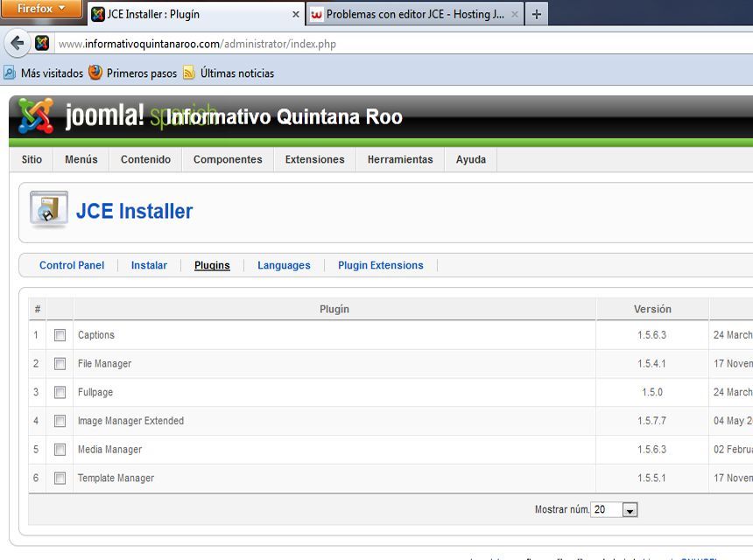
Task: Open the Primeros pasos bookmark
Action: (132, 73)
